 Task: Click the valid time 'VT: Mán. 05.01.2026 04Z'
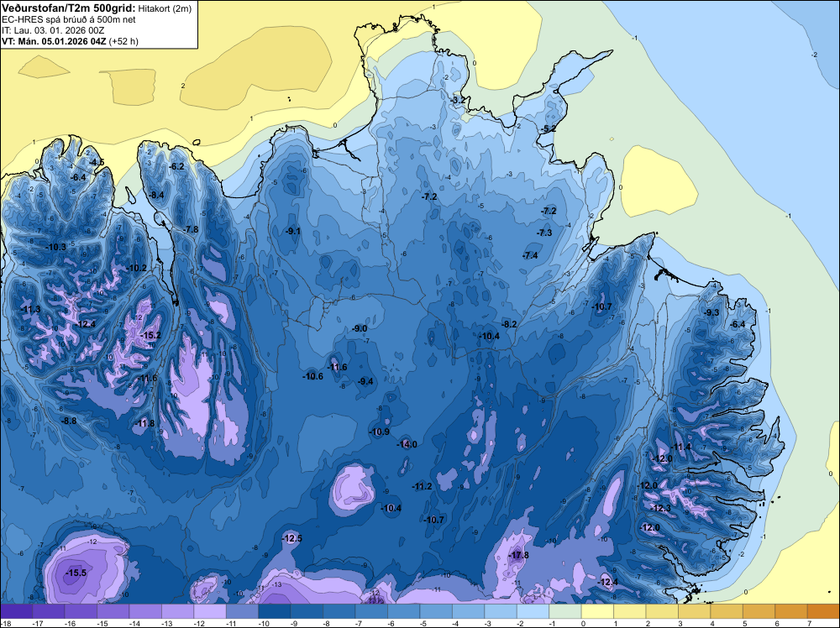pos(54,41)
